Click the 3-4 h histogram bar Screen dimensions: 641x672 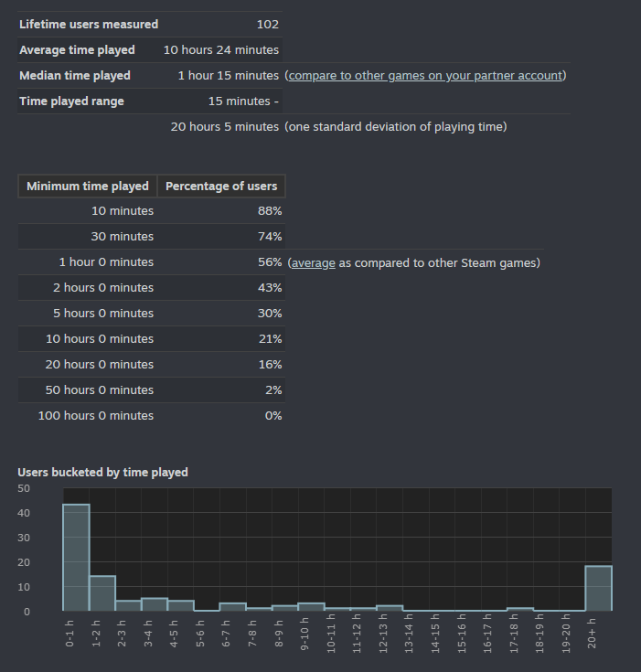(x=155, y=604)
